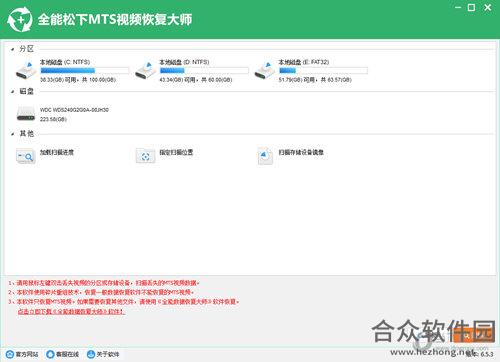
Task: Click the 本地磁盘 (C: NTFS) label
Action: coord(65,62)
